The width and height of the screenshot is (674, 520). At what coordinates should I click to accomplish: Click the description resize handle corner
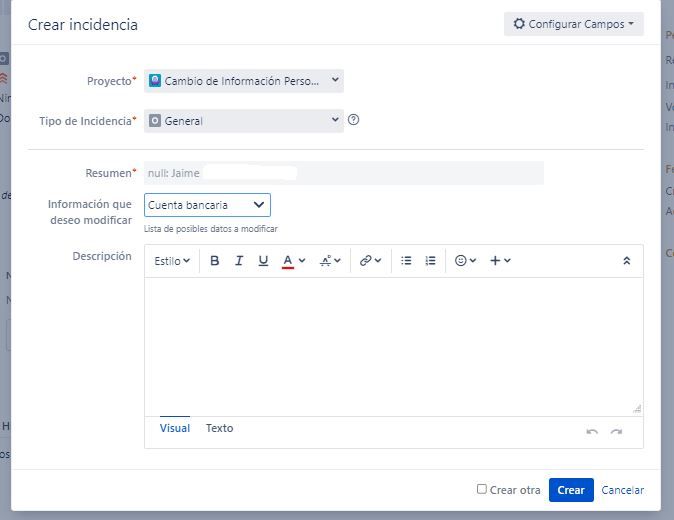click(637, 409)
